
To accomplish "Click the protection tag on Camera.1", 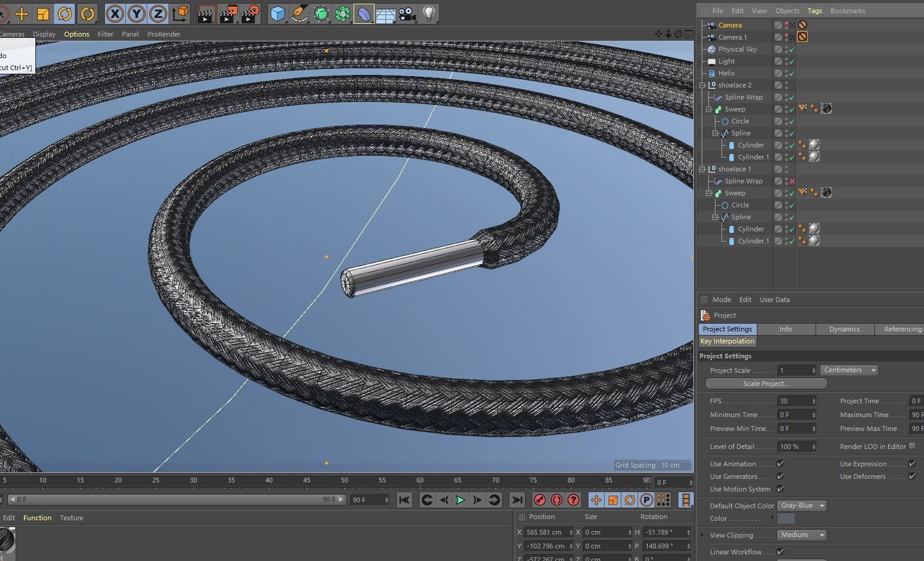I will [802, 37].
